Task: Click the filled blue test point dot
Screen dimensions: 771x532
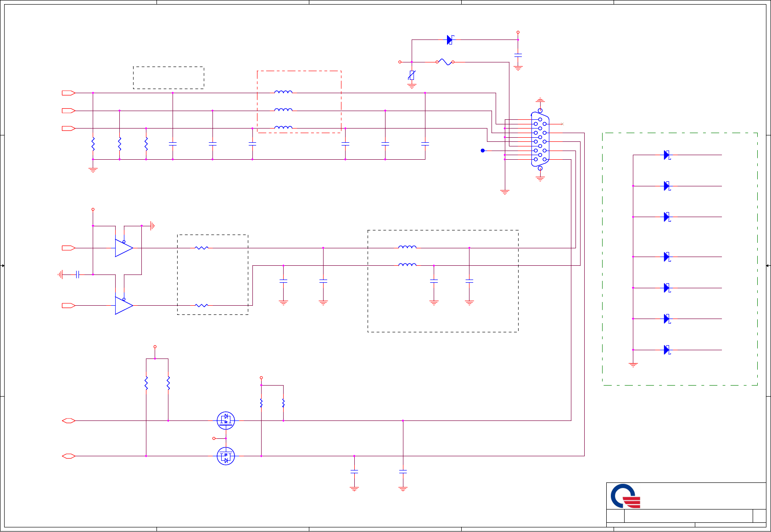Action: pos(482,151)
